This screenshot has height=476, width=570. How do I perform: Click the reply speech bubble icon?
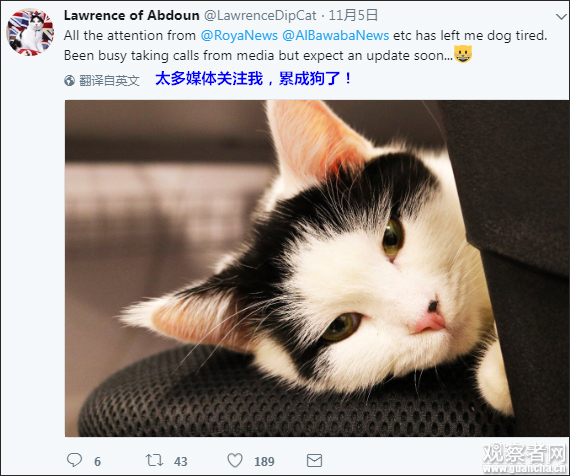coord(75,460)
